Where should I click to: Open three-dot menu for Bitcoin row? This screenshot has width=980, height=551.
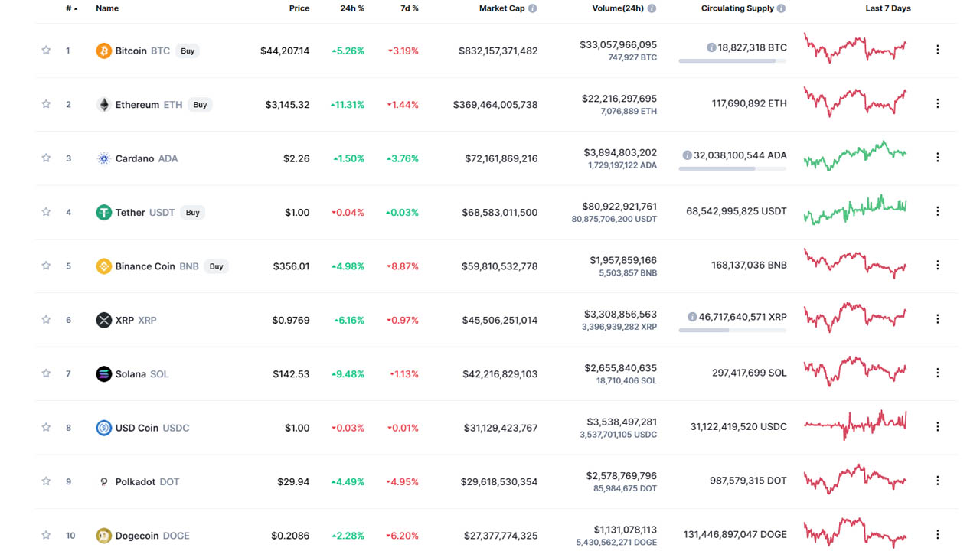tap(938, 50)
